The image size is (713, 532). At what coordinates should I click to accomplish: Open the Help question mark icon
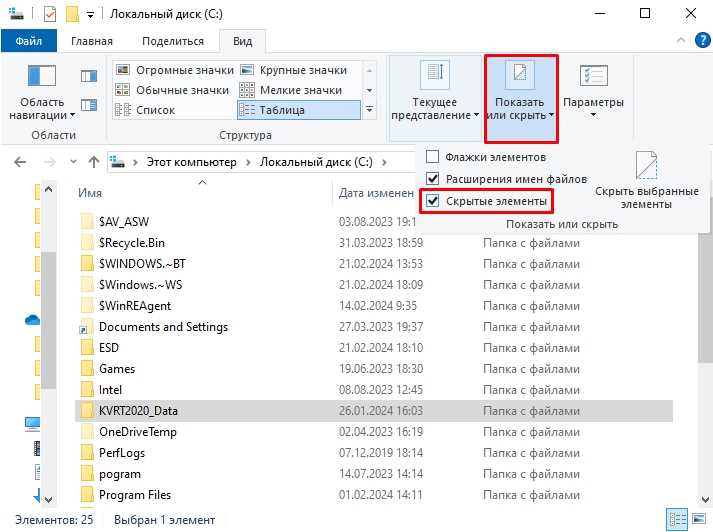point(703,40)
